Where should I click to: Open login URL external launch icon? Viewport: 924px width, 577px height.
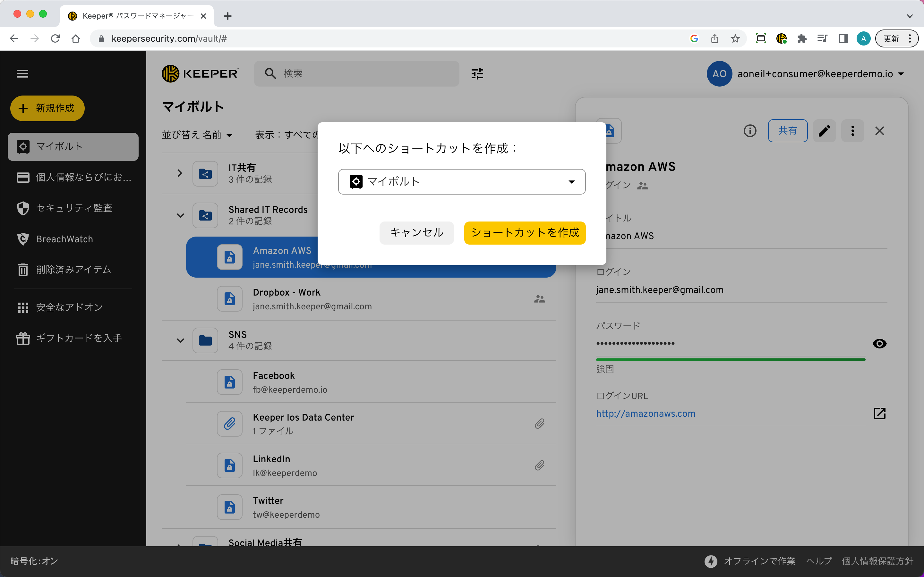pyautogui.click(x=879, y=413)
